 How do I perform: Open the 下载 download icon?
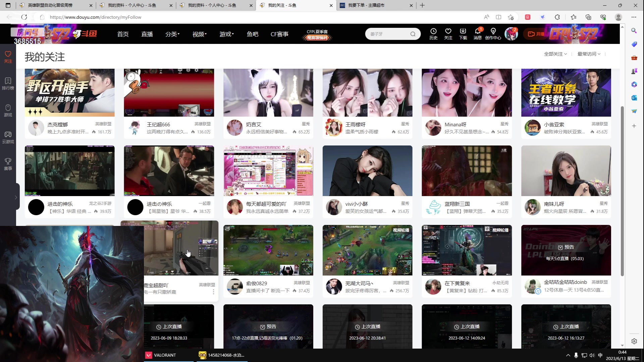coord(463,34)
